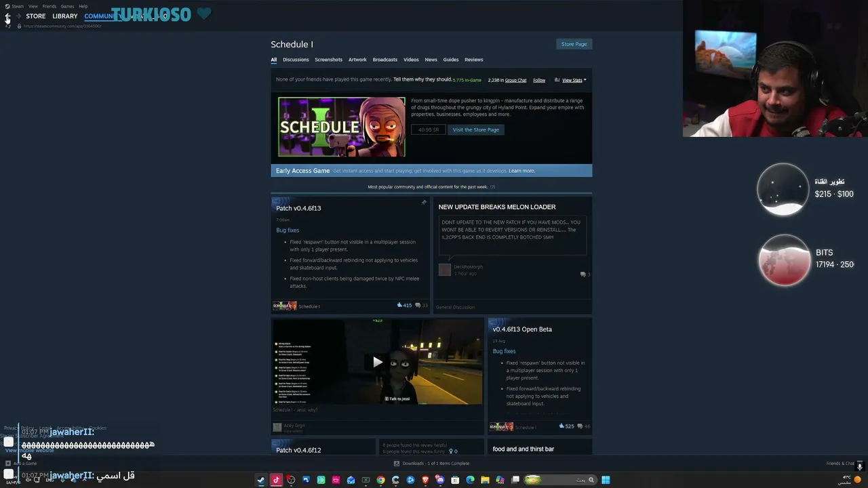868x488 pixels.
Task: Click the Schedule I avatar under Patch v0.4.6f13
Action: click(x=285, y=306)
